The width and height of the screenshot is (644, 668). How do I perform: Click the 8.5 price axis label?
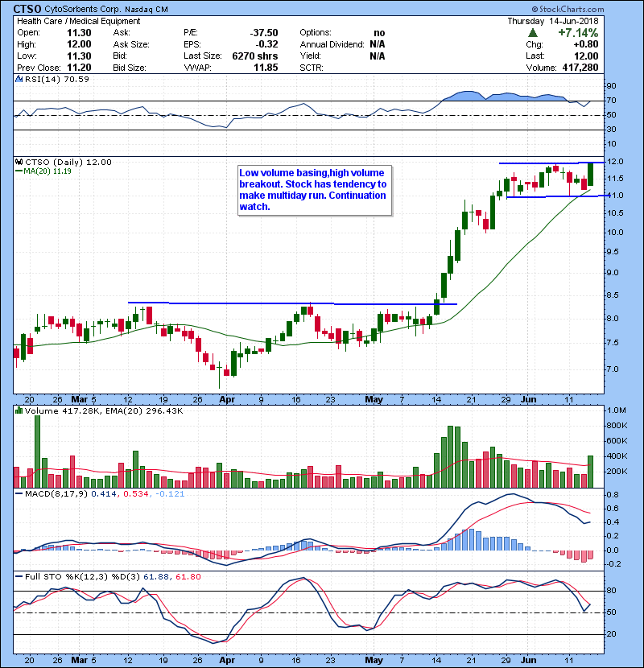(613, 295)
